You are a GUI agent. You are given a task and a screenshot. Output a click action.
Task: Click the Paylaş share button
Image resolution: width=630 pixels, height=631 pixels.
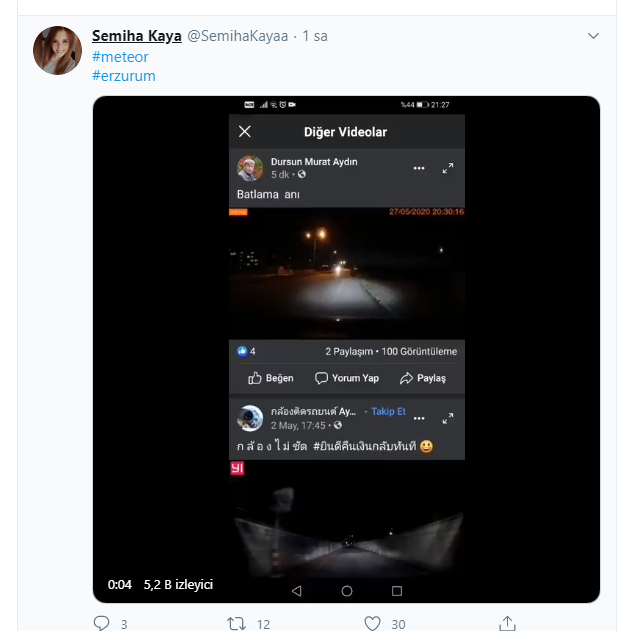tap(423, 378)
